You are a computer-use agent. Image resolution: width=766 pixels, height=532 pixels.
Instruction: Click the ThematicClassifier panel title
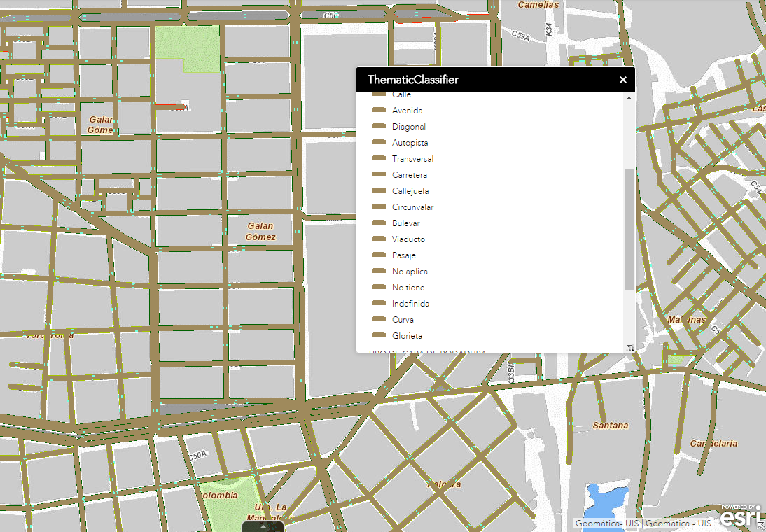click(413, 80)
